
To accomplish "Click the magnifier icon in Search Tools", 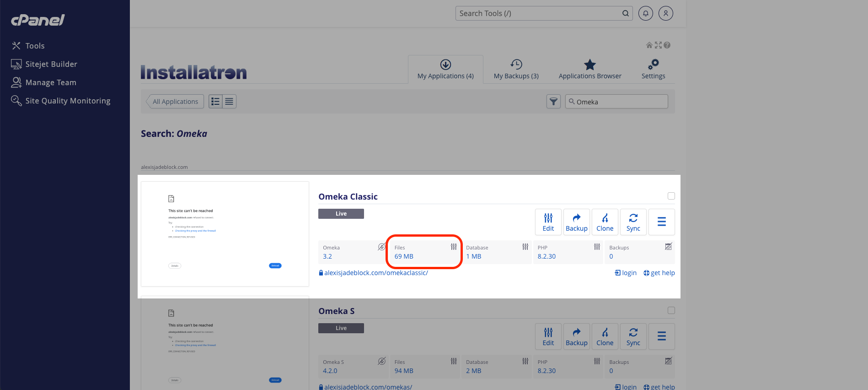I will tap(626, 13).
